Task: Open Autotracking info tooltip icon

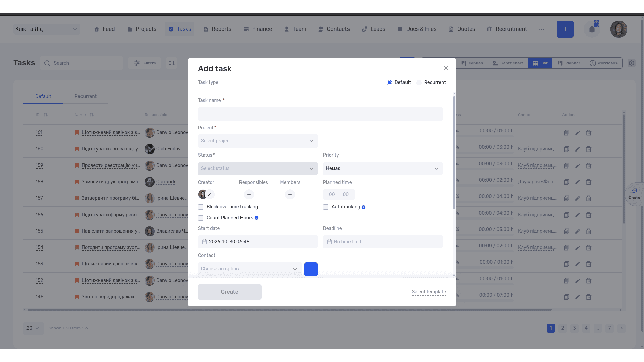Action: (x=363, y=207)
